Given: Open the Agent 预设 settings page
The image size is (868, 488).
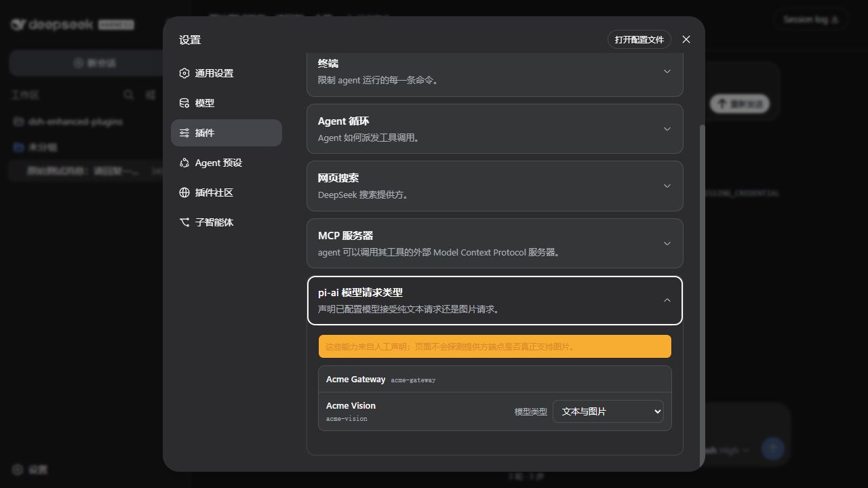Looking at the screenshot, I should pos(226,163).
